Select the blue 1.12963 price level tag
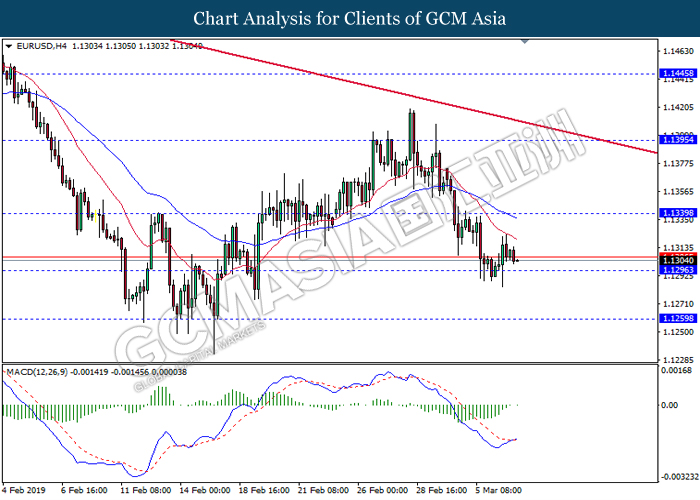This screenshot has width=700, height=500. click(x=678, y=270)
